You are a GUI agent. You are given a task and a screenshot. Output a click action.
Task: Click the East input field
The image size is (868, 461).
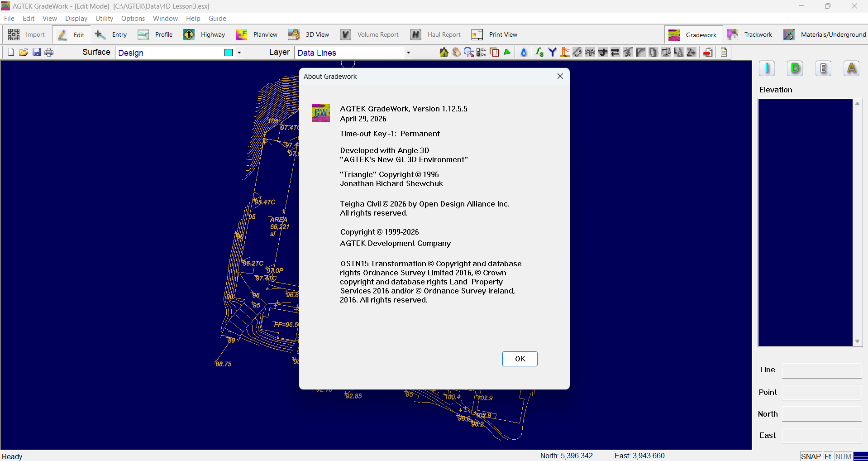click(821, 435)
